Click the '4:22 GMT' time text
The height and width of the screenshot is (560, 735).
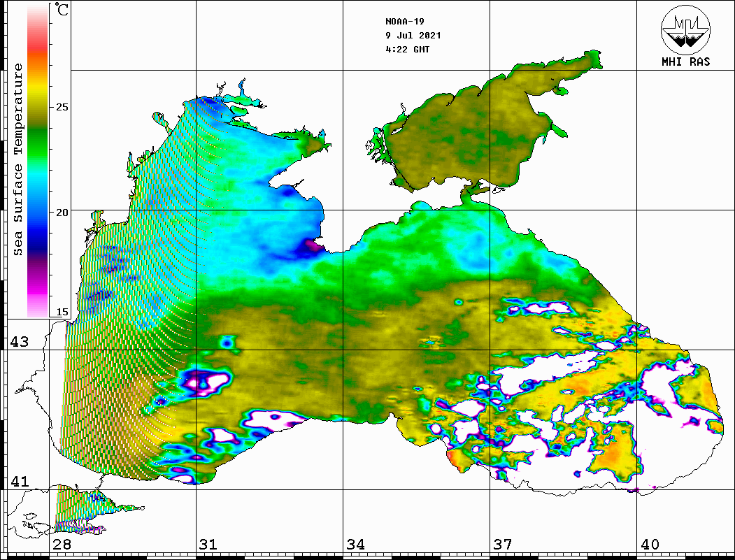coord(407,49)
